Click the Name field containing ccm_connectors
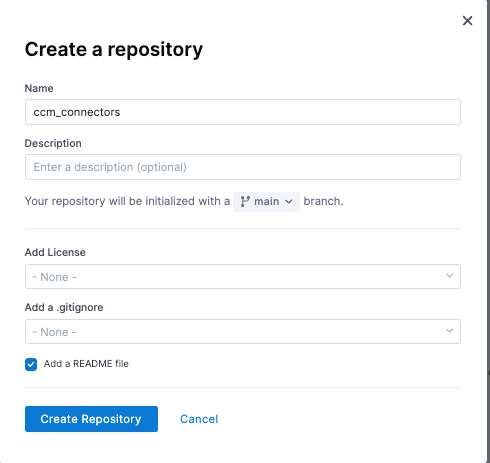The height and width of the screenshot is (463, 490). pos(243,112)
